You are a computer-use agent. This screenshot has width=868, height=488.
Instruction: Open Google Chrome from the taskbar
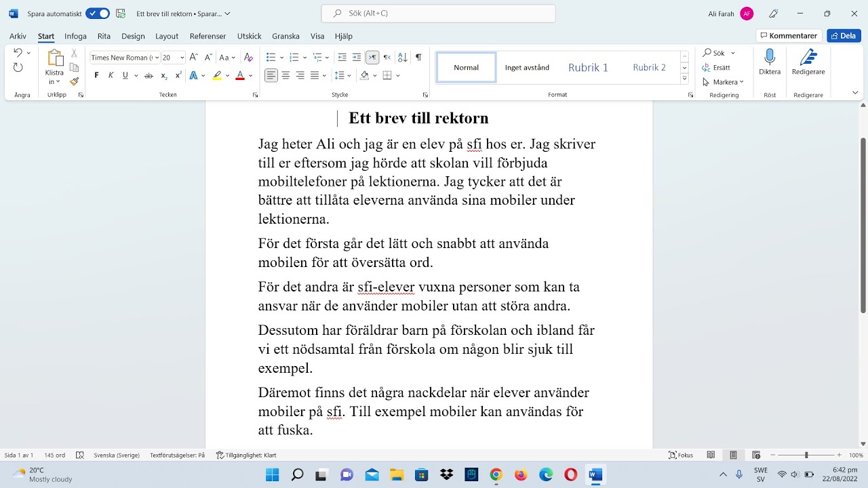tap(496, 474)
